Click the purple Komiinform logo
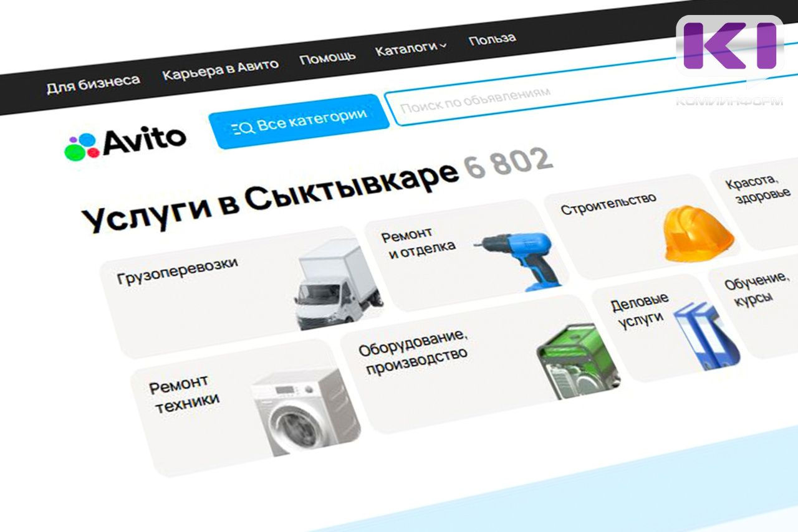 point(729,47)
